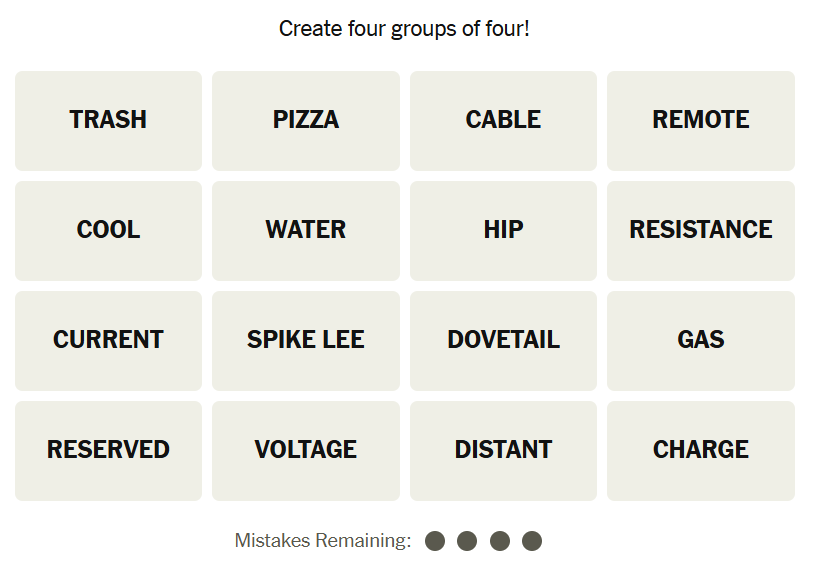Select the PIZZA word tile

(306, 120)
